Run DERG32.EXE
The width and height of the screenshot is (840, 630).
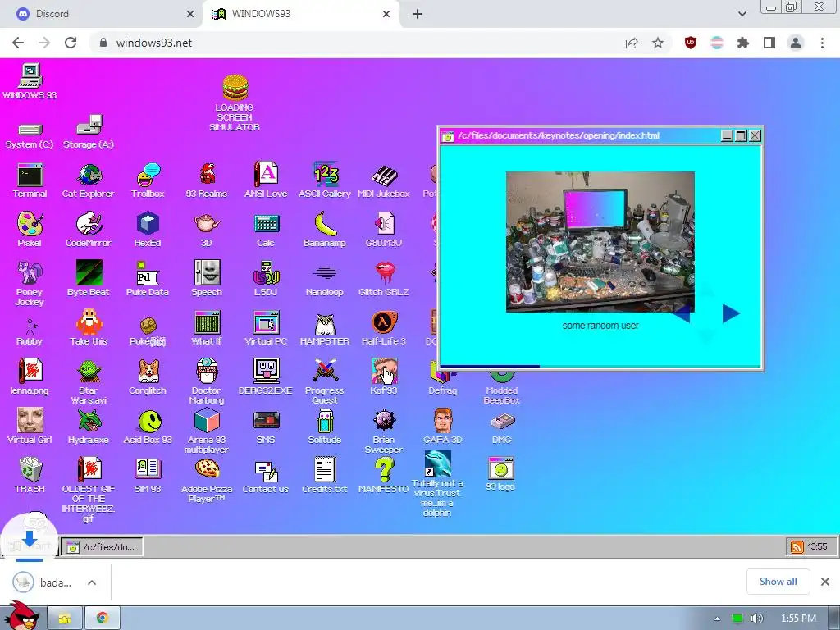click(267, 372)
